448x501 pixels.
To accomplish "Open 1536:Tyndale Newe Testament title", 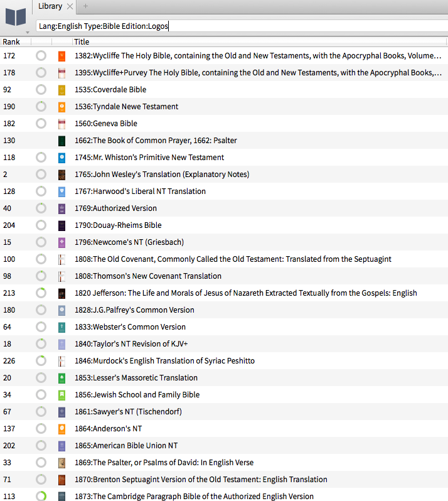I will pos(127,106).
